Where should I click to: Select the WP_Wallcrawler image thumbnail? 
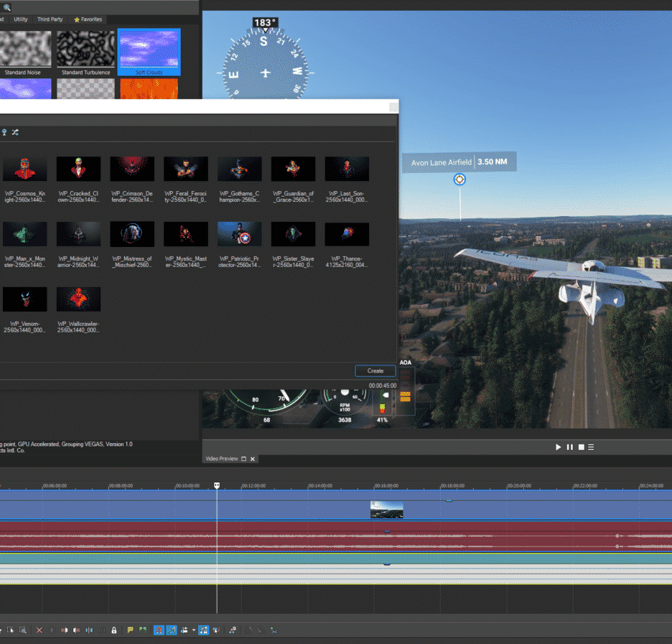(78, 299)
